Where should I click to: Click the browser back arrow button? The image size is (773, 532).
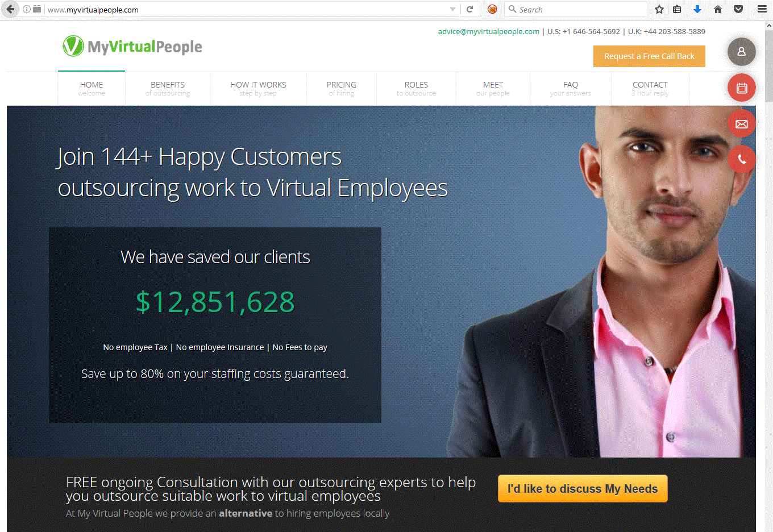(11, 9)
